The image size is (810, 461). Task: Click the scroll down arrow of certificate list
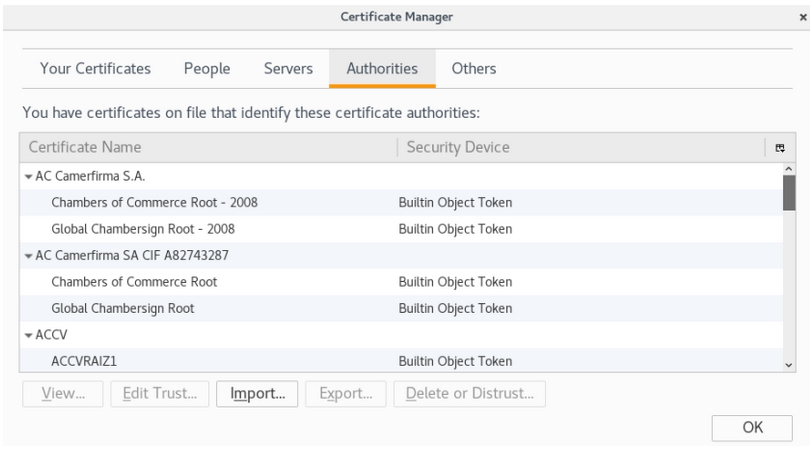coord(789,365)
